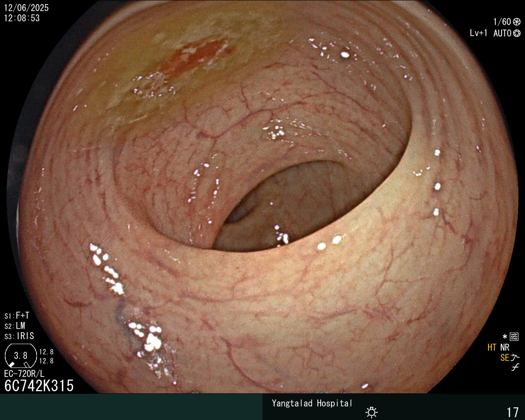This screenshot has height=420, width=525.
Task: Click the tone curve icon below SE
Action: coord(515,367)
